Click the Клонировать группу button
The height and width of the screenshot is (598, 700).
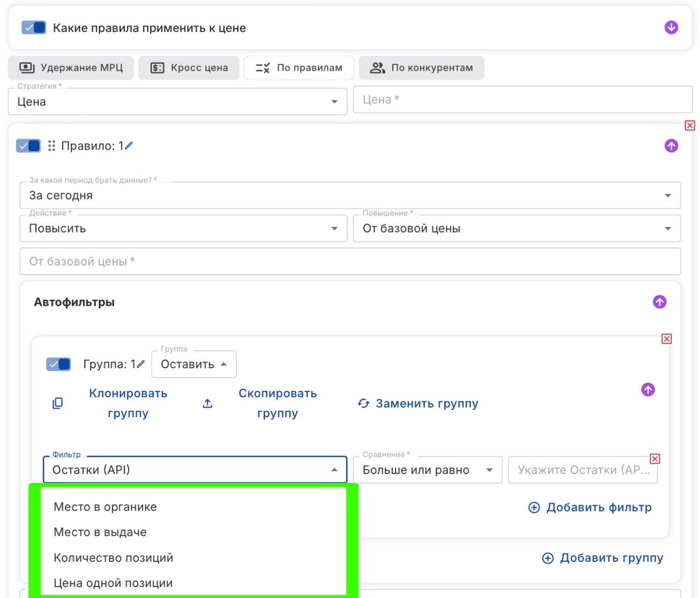(128, 403)
